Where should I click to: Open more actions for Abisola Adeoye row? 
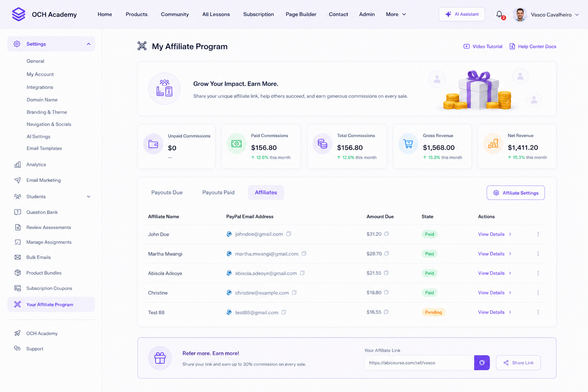(538, 273)
